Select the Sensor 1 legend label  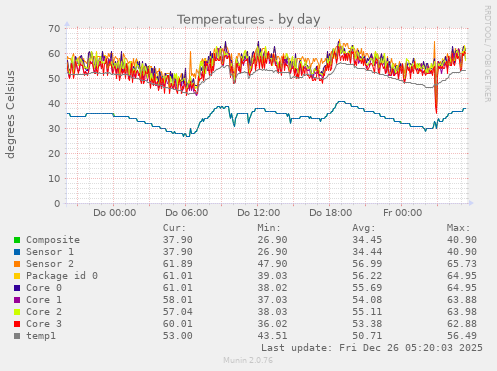point(50,252)
